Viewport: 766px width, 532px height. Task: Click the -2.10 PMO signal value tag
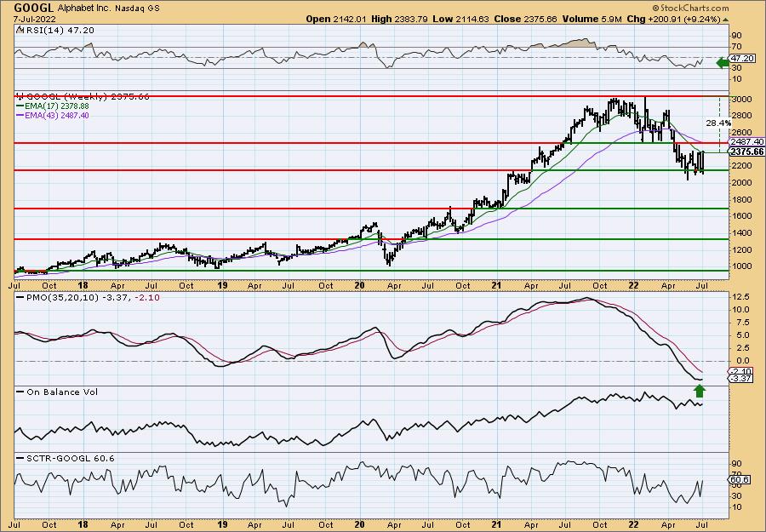(741, 371)
